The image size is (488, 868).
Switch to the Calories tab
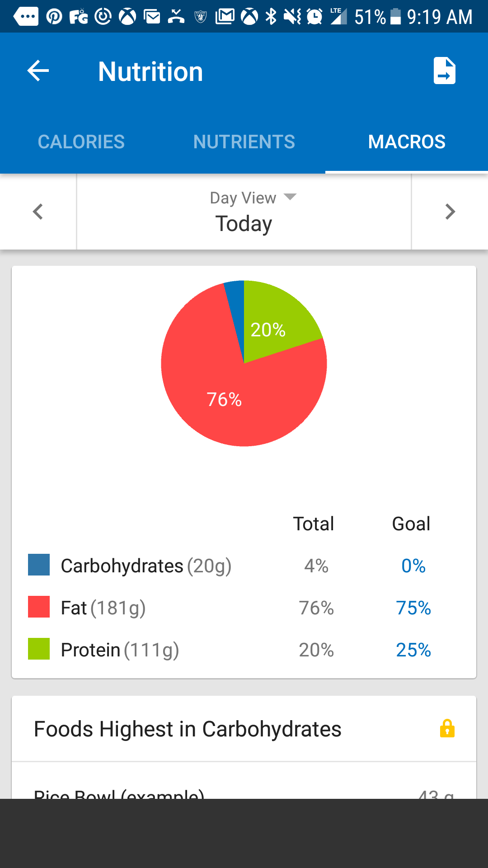tap(81, 142)
